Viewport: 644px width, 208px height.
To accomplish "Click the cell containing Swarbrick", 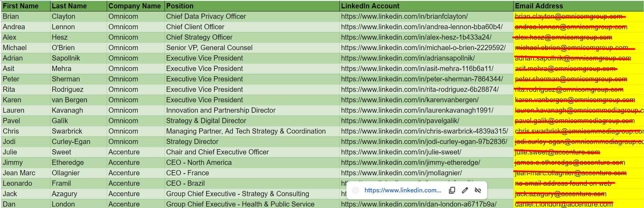I will (67, 131).
